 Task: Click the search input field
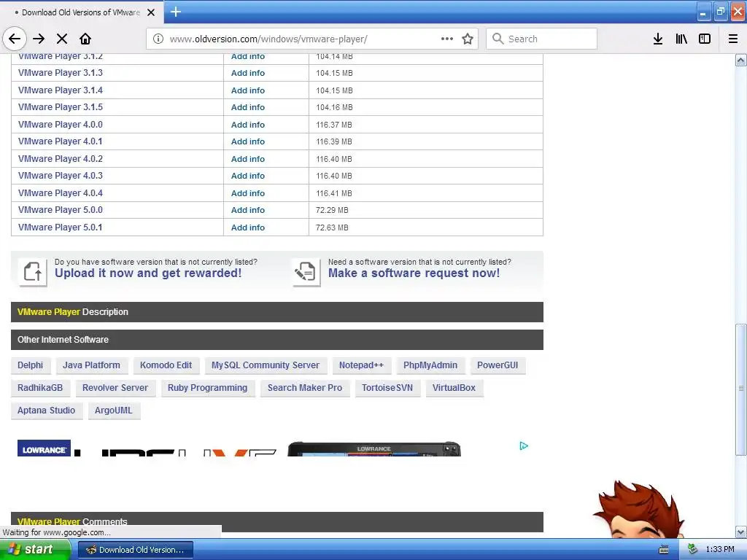coord(542,39)
